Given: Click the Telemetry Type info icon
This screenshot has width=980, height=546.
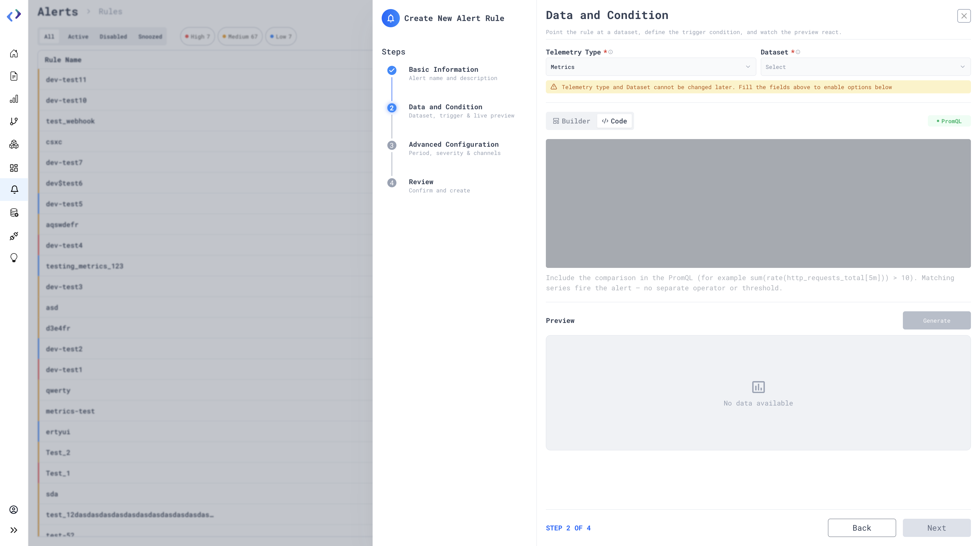Looking at the screenshot, I should [x=611, y=52].
